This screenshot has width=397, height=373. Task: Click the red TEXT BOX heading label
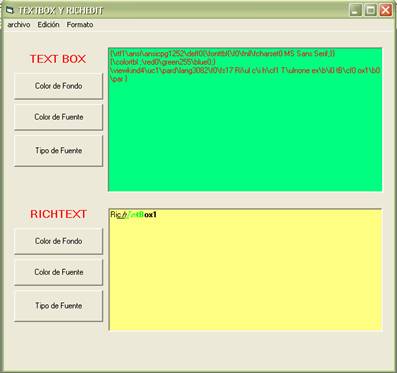58,59
